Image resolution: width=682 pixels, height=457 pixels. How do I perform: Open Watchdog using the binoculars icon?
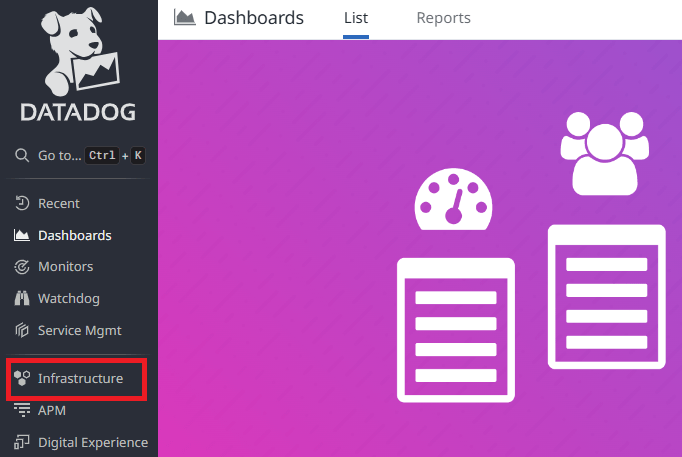coord(21,298)
